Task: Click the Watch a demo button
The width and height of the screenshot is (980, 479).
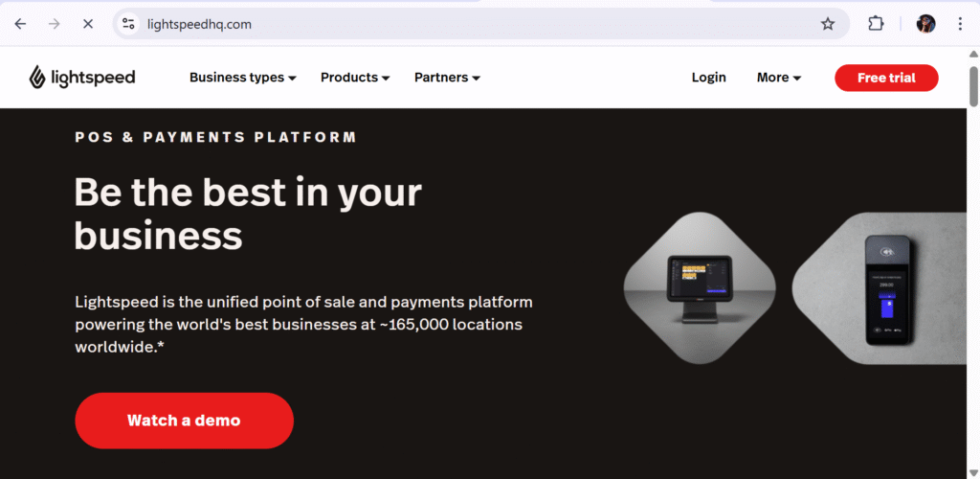Action: (185, 421)
